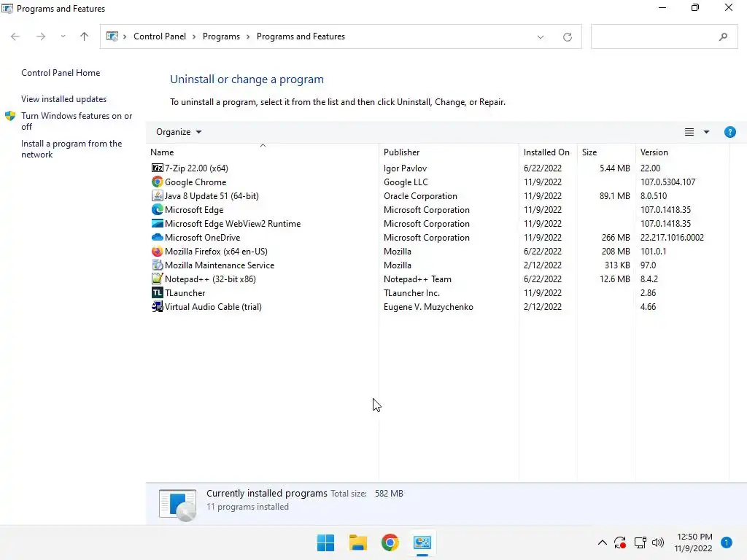Open View installed updates link
The image size is (747, 560).
coord(64,99)
